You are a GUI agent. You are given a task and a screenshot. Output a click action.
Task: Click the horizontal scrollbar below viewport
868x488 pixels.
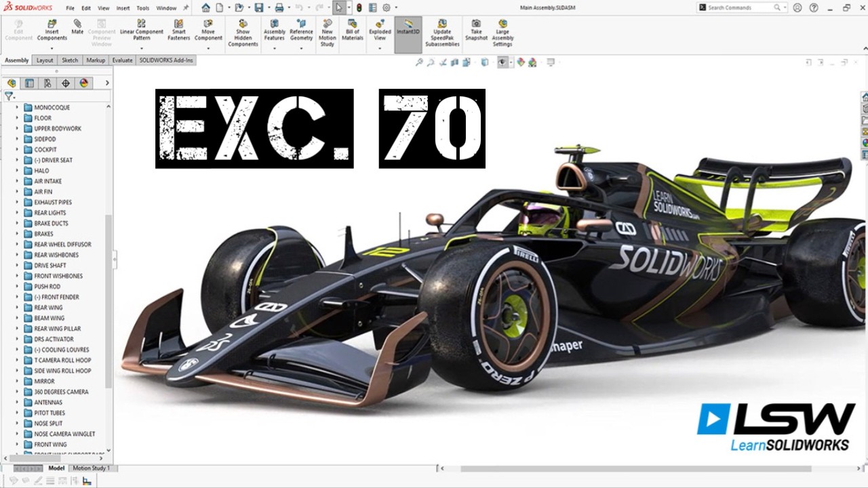click(636, 468)
